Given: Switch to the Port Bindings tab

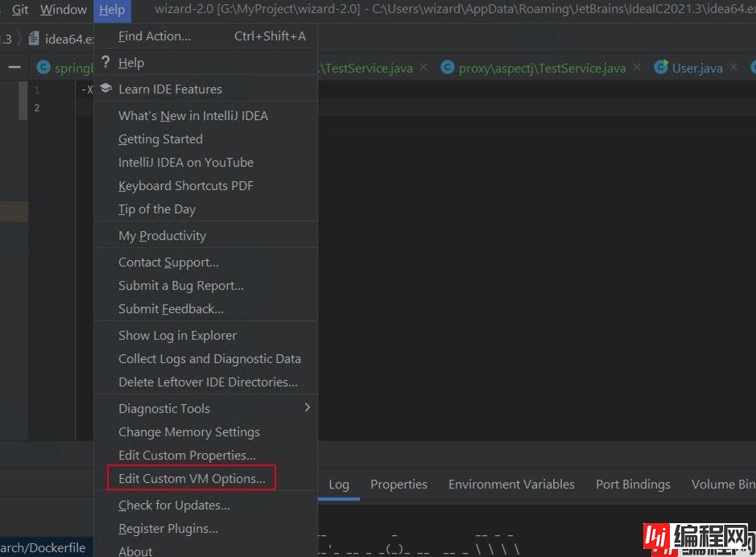Looking at the screenshot, I should tap(633, 484).
